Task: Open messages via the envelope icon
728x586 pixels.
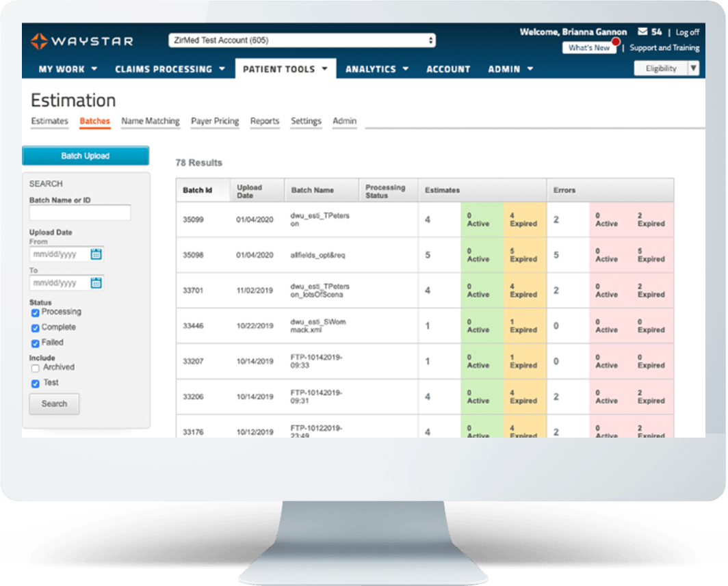Action: [641, 31]
